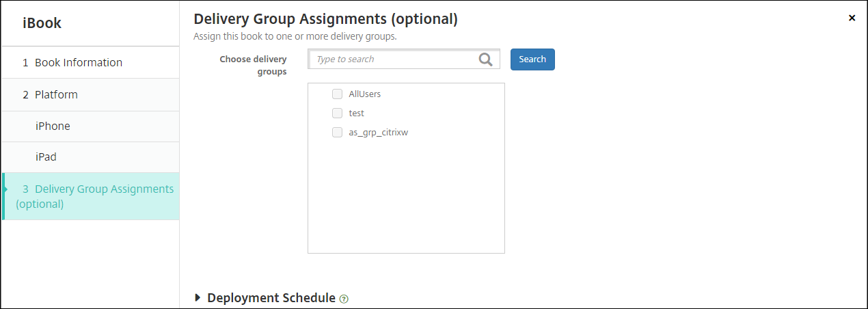868x309 pixels.
Task: Close the iBook dialog with X
Action: pos(852,18)
